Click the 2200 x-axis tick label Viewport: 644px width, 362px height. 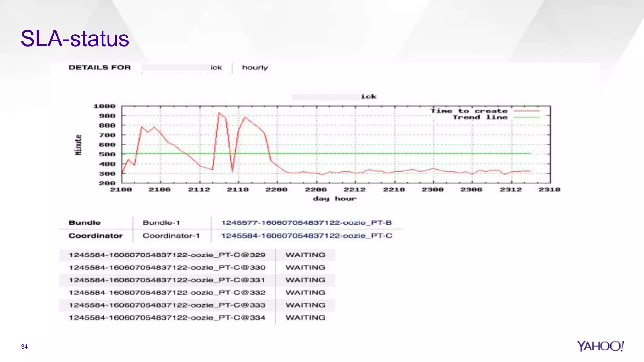(276, 189)
